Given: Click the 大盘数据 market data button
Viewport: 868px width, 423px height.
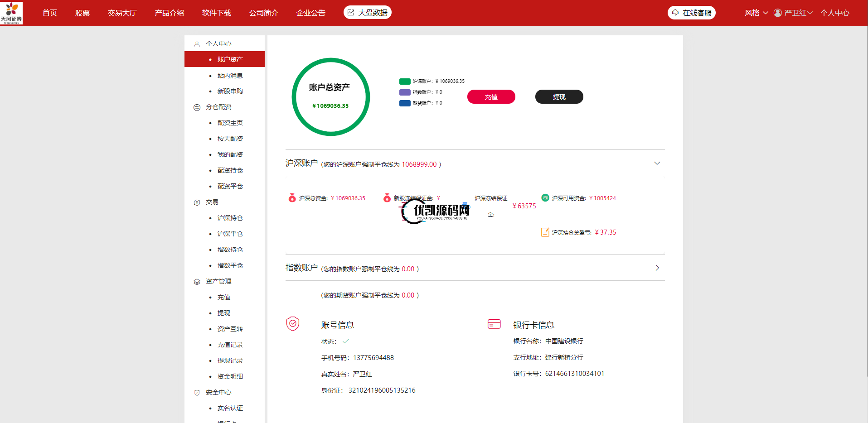Looking at the screenshot, I should point(367,13).
